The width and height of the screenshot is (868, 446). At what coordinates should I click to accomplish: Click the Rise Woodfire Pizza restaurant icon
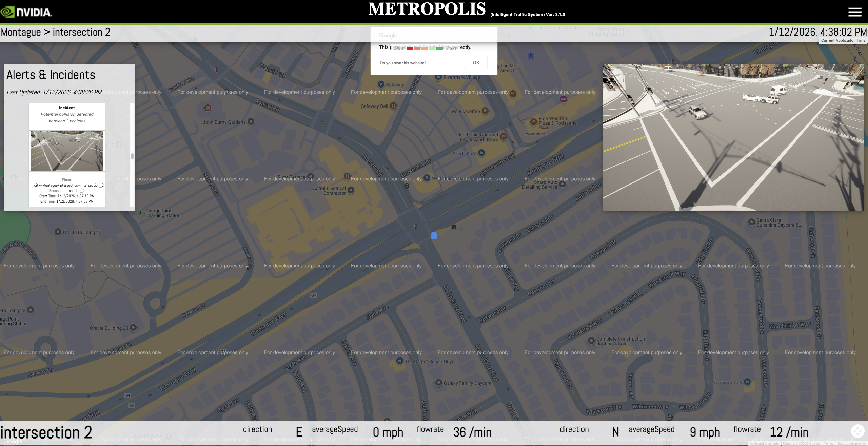point(534,121)
